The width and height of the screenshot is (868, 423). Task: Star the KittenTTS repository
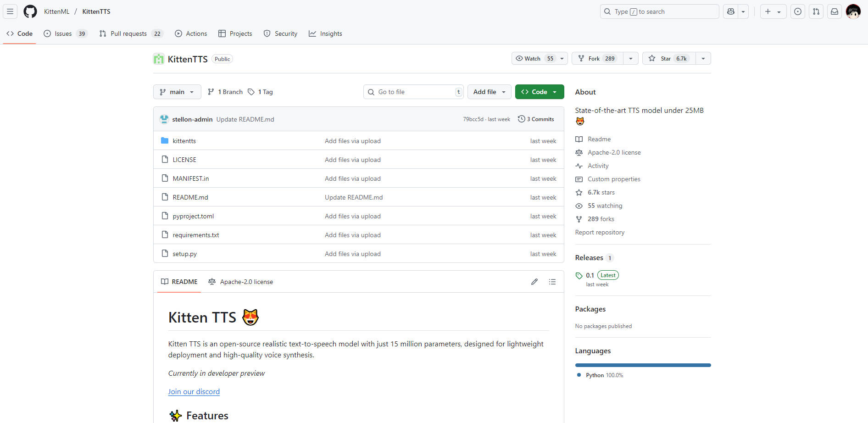pyautogui.click(x=669, y=58)
